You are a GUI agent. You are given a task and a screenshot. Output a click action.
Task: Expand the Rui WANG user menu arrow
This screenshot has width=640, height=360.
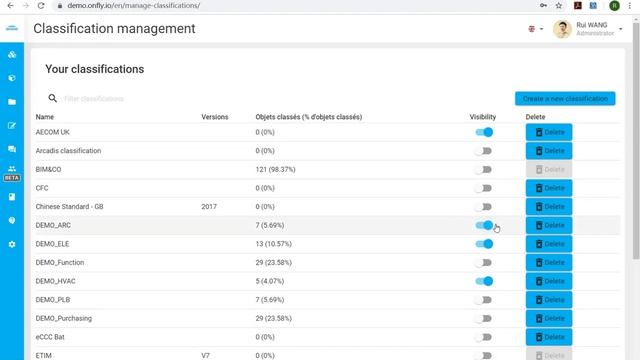click(620, 29)
